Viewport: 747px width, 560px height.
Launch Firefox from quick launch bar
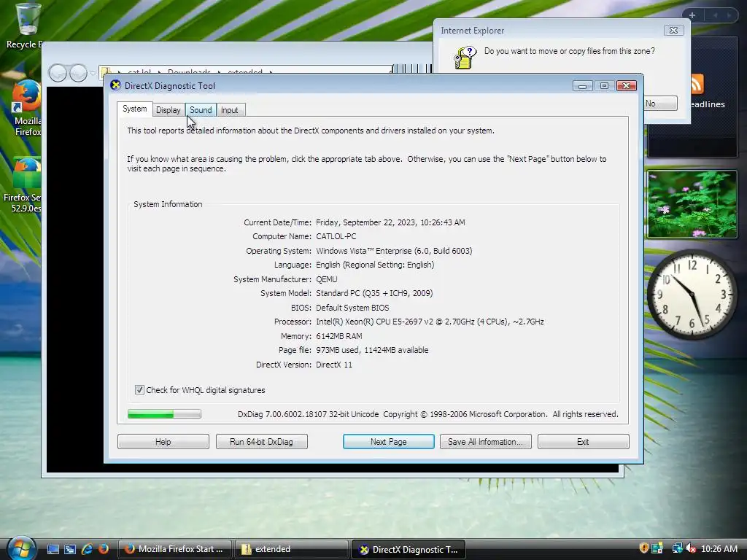(x=104, y=549)
